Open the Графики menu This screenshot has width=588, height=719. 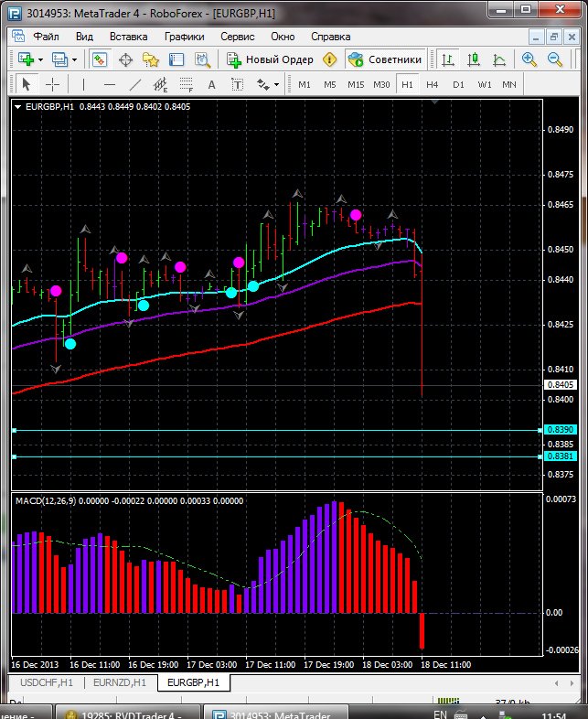coord(184,37)
